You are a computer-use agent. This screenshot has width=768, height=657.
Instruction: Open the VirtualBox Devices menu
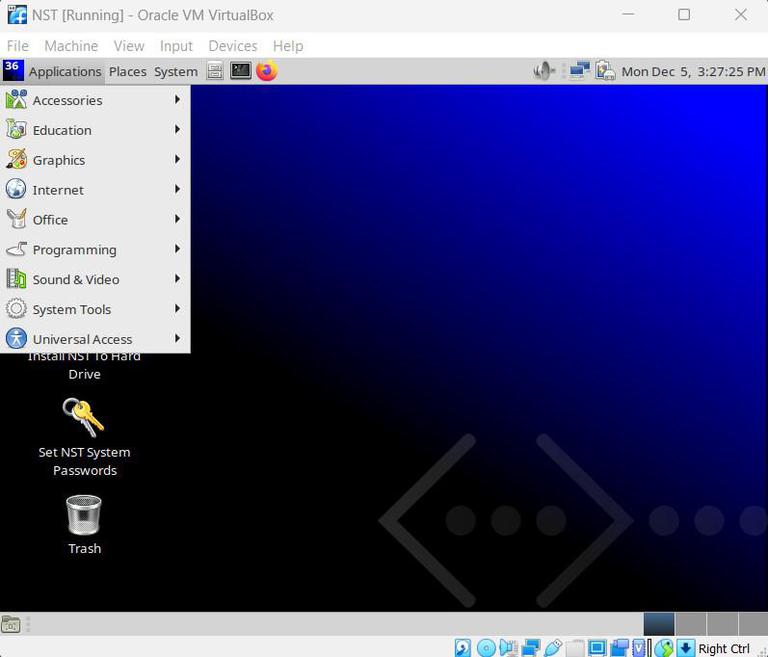click(x=233, y=46)
